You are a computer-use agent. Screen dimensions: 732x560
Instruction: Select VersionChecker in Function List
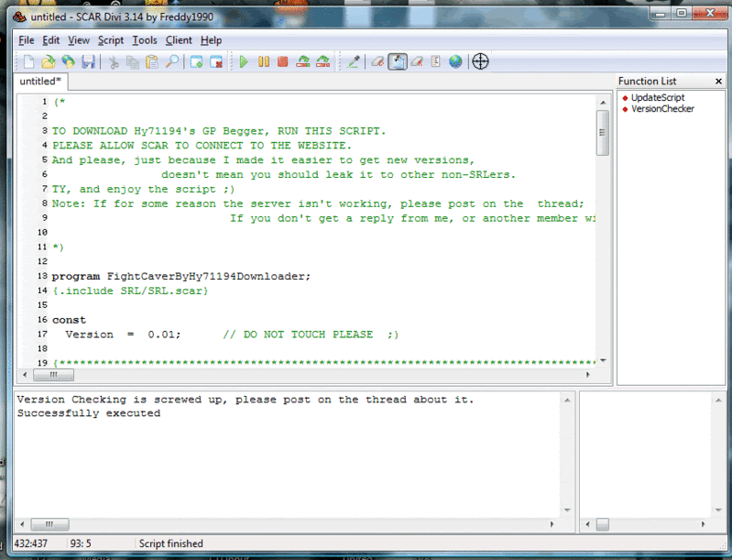[662, 109]
